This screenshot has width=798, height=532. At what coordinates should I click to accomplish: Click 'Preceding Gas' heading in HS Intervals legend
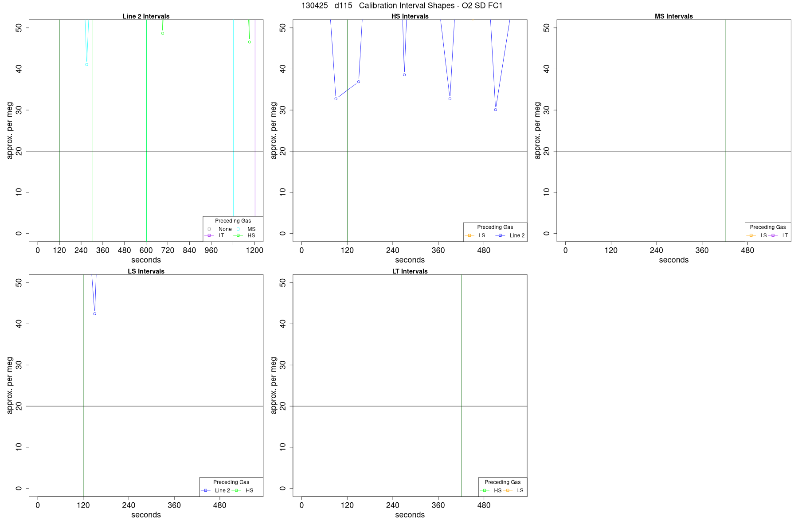(495, 227)
